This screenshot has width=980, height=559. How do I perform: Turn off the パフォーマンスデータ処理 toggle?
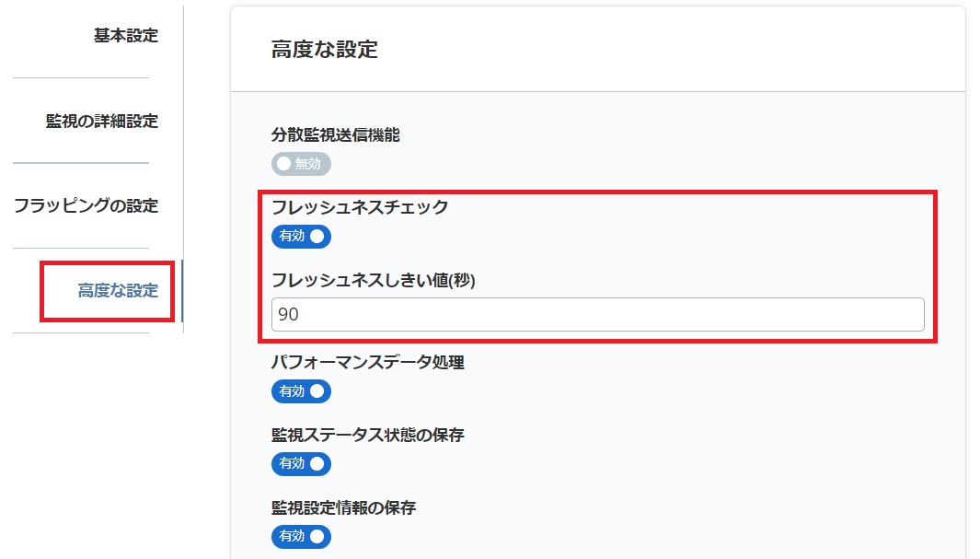(301, 391)
